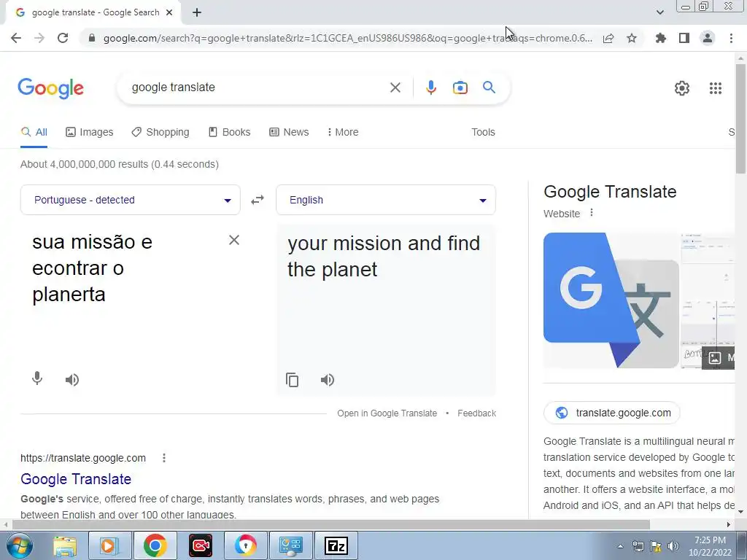Listen to the Portuguese source text

(x=72, y=380)
